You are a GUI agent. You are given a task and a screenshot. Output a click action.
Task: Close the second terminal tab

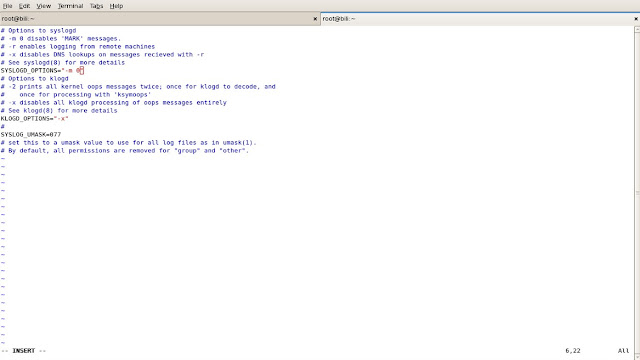(x=636, y=19)
